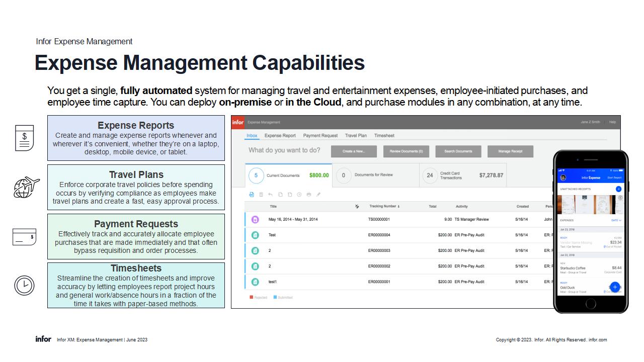The width and height of the screenshot is (644, 362).
Task: Click the expense report receipt slide icon
Action: (x=24, y=138)
